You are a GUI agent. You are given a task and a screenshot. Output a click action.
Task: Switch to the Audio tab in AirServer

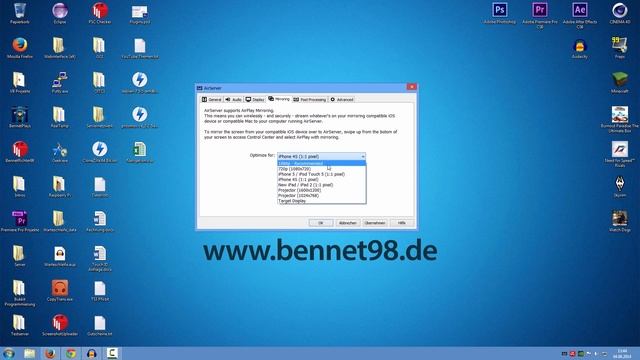tap(233, 100)
